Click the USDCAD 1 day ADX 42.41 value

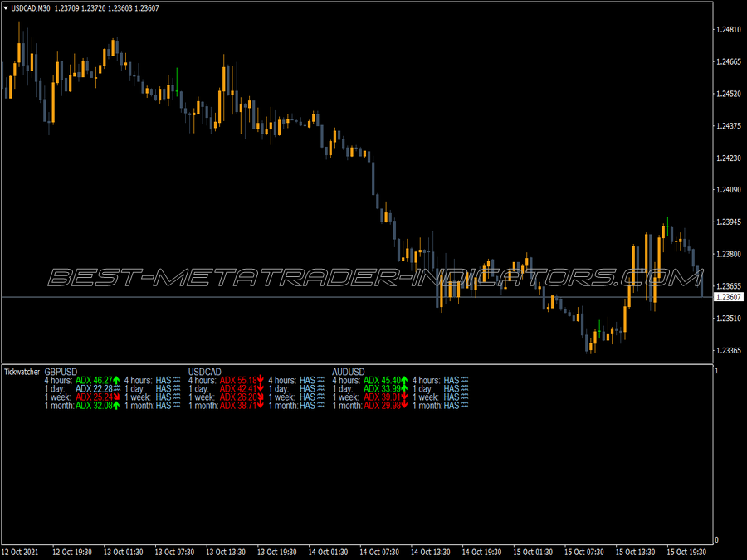[237, 389]
